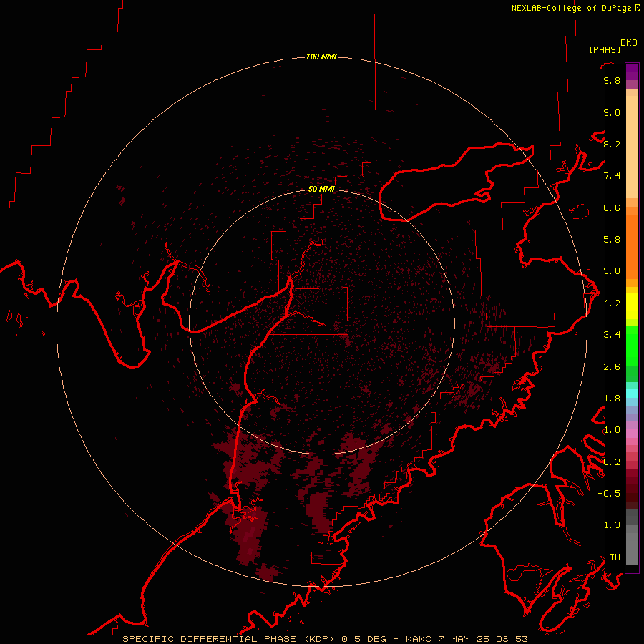Select the 7.4 scale value label

pos(612,176)
